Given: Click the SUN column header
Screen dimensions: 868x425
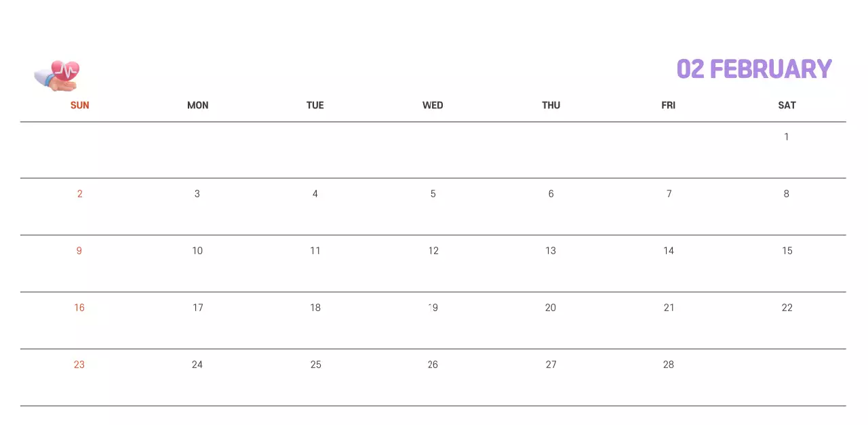Looking at the screenshot, I should [79, 105].
